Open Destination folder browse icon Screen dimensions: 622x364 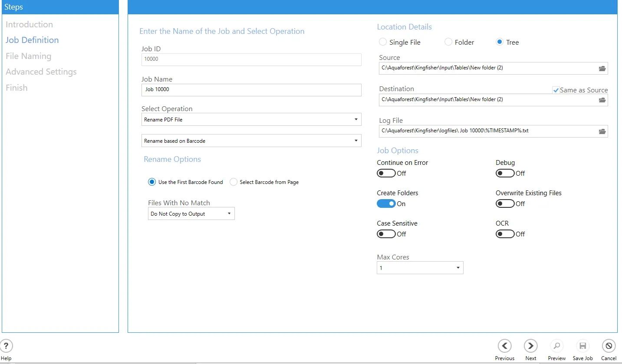point(602,100)
